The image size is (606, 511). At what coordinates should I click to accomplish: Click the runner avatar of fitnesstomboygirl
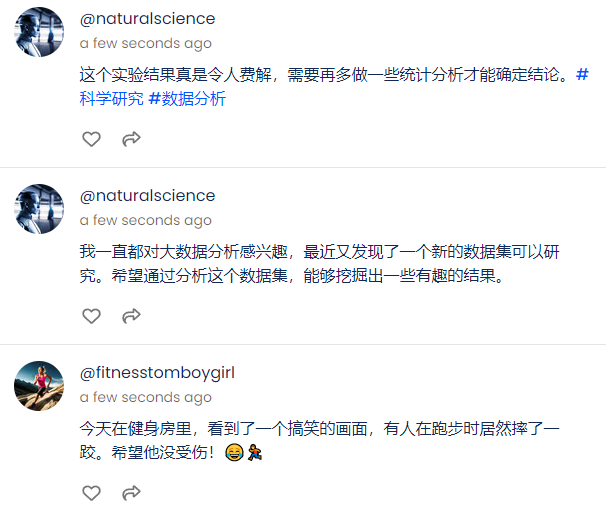(x=39, y=386)
